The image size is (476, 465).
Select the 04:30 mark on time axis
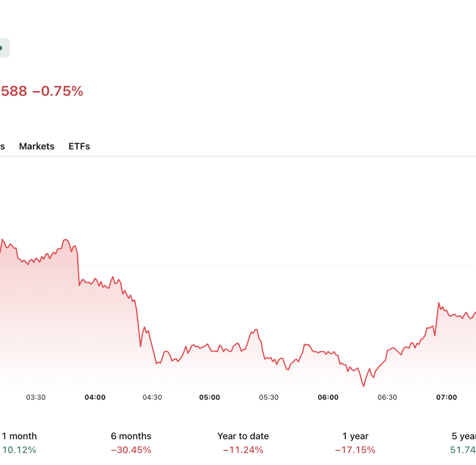[152, 397]
